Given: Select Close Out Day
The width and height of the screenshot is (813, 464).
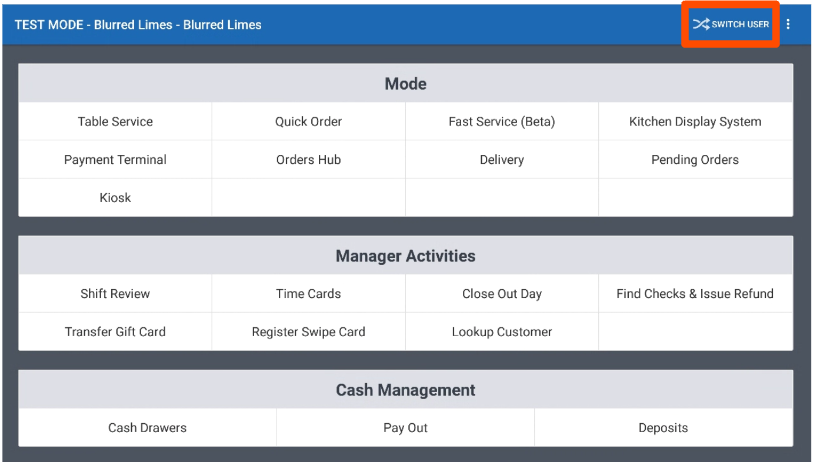Looking at the screenshot, I should [x=501, y=294].
